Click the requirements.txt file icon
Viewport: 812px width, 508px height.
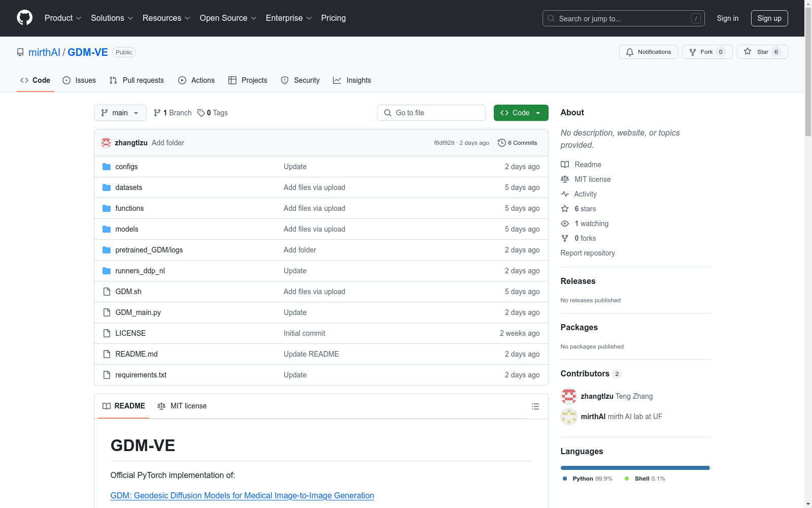pyautogui.click(x=107, y=375)
